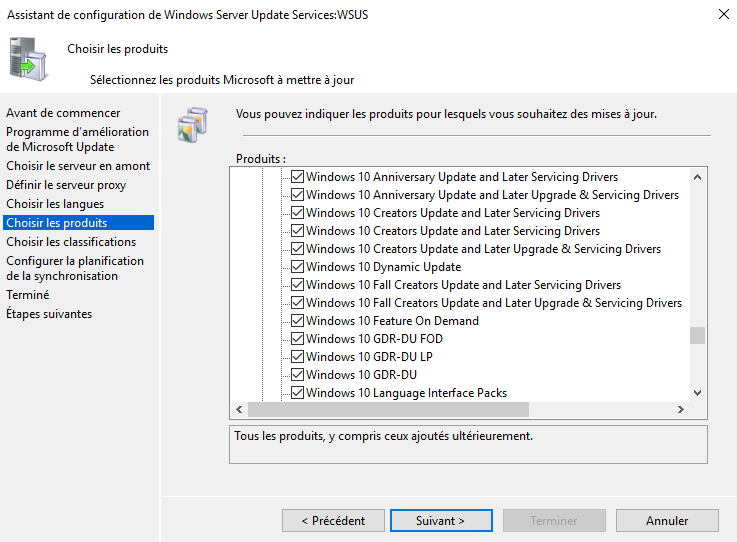Toggle the Windows 10 GDR-DU LP checkbox
This screenshot has width=737, height=542.
[x=297, y=356]
